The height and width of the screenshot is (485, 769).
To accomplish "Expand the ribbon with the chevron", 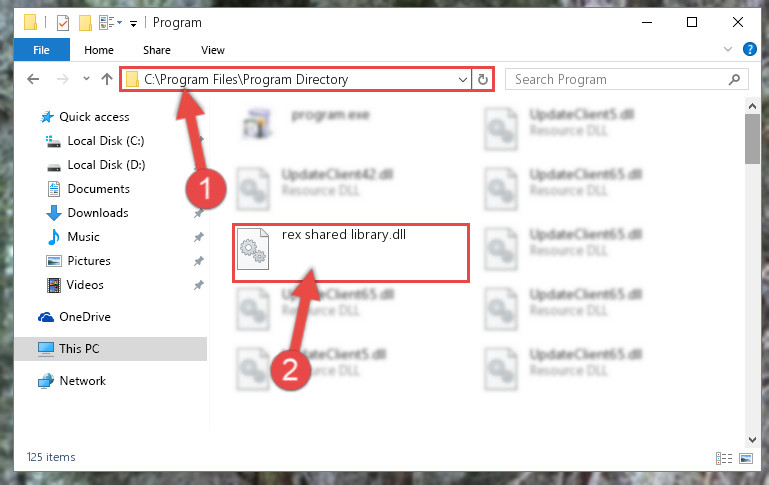I will (728, 49).
